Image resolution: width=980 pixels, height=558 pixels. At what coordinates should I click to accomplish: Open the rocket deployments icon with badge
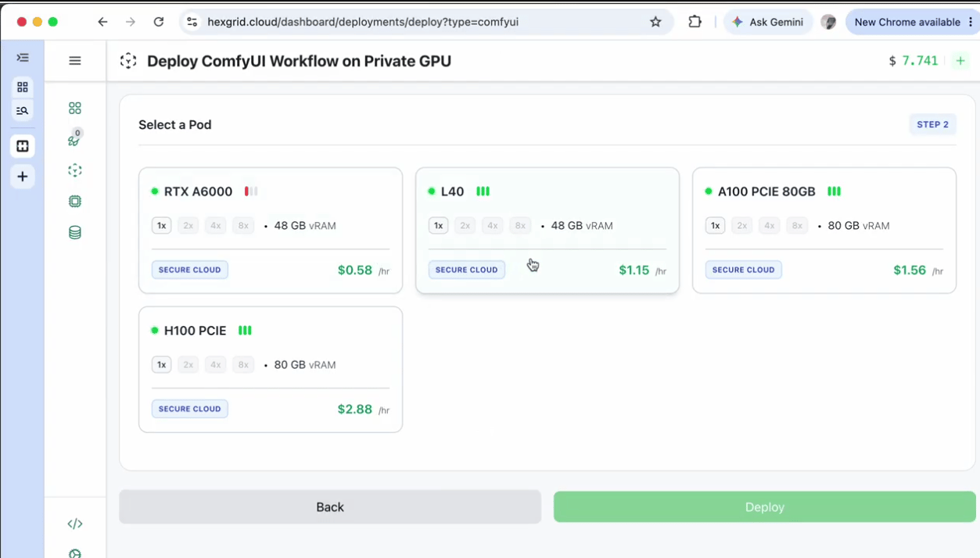(74, 140)
